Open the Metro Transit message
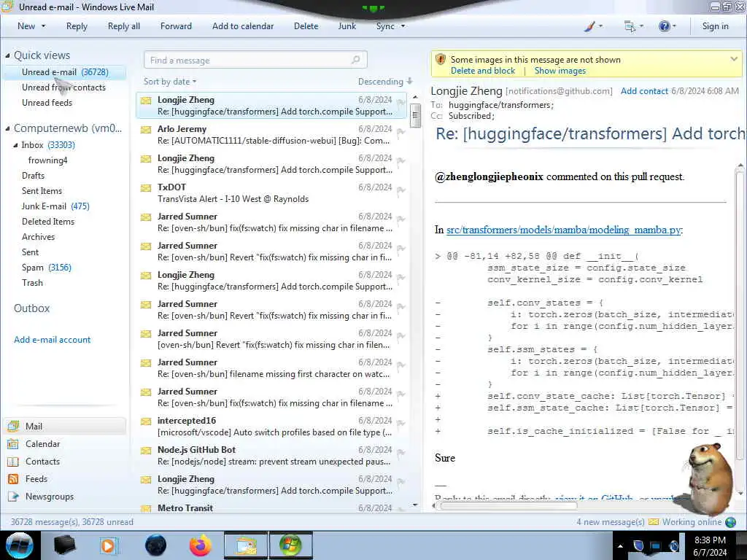 (x=271, y=507)
